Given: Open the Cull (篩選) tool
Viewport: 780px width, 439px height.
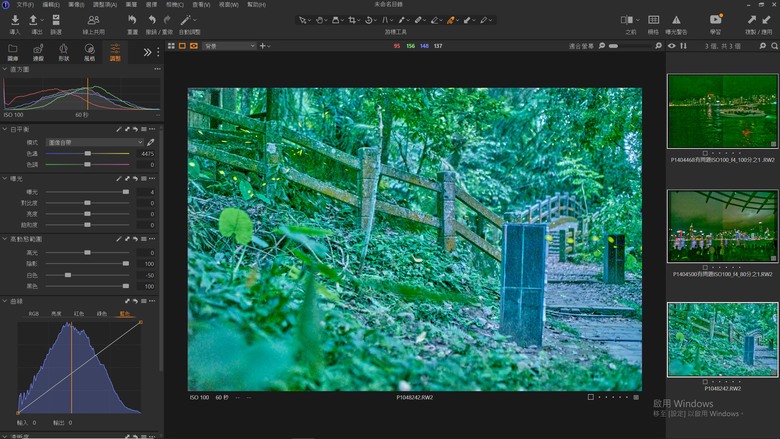Looking at the screenshot, I should coord(56,20).
